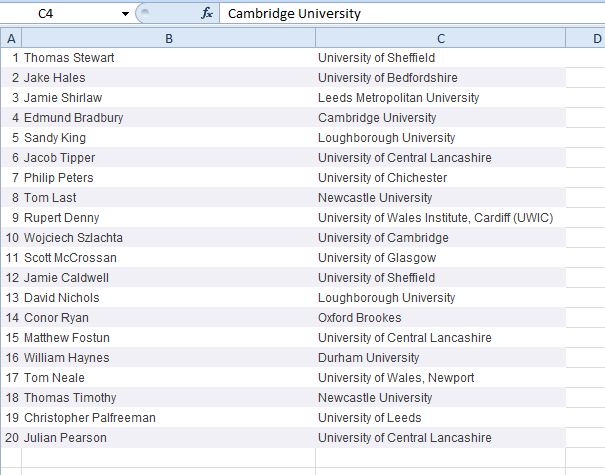This screenshot has width=605, height=475.
Task: Click number 20 cell in column A
Action: 11,438
